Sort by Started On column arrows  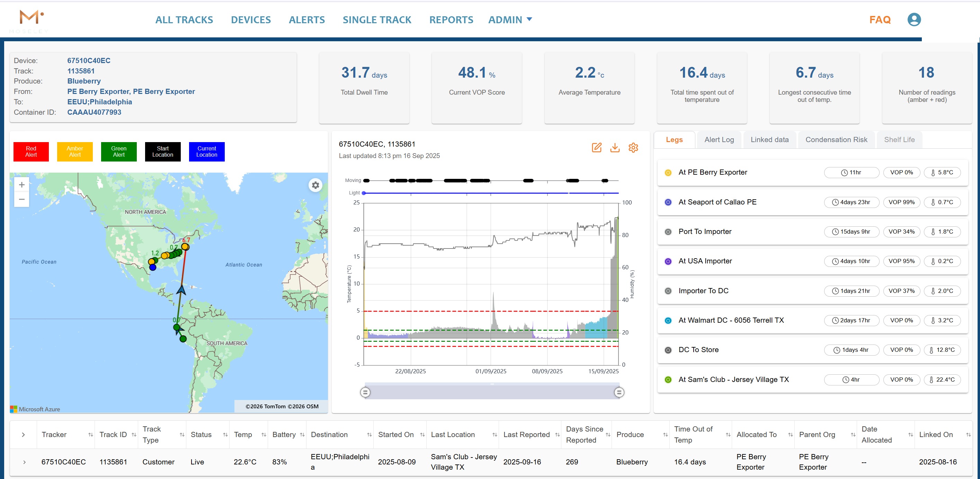click(x=422, y=434)
